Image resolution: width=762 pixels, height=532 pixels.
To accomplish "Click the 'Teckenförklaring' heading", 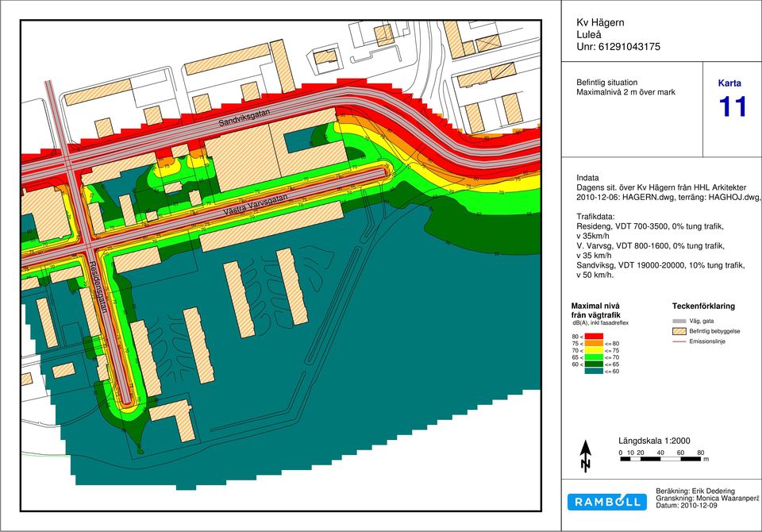I will pyautogui.click(x=703, y=306).
